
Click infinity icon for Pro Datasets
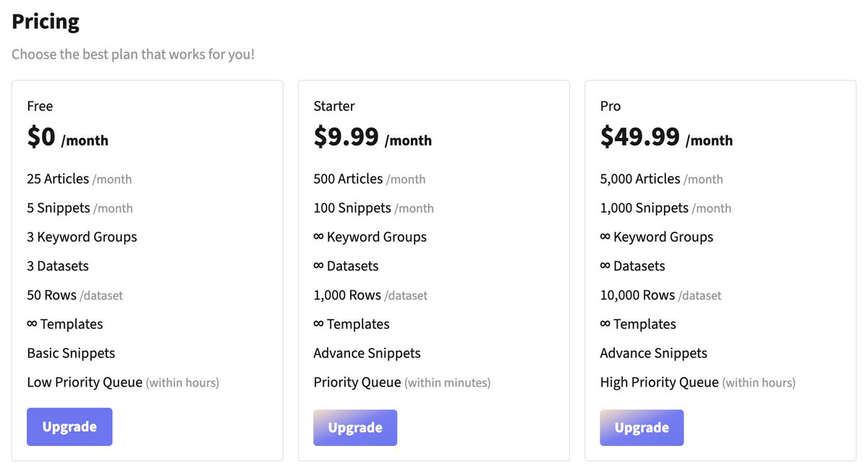tap(605, 266)
